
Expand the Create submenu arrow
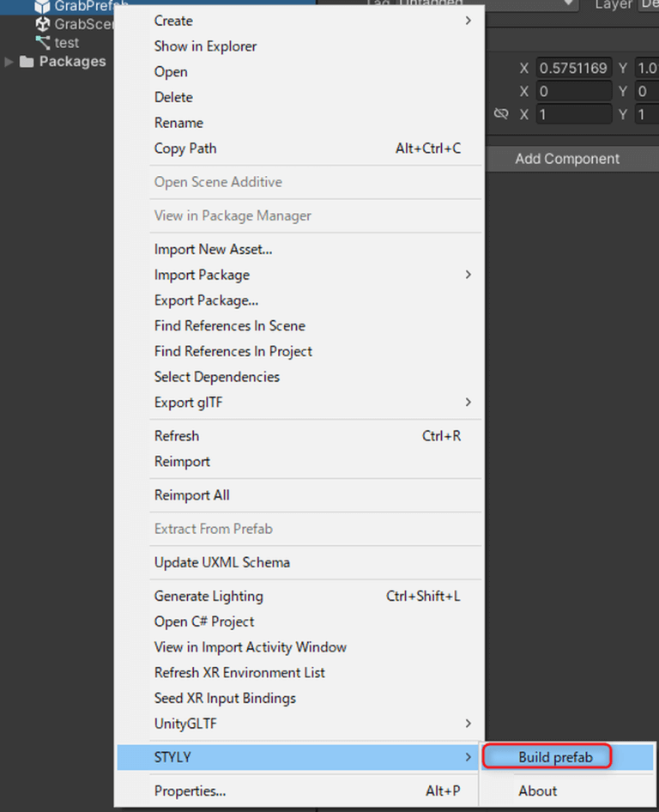(469, 21)
